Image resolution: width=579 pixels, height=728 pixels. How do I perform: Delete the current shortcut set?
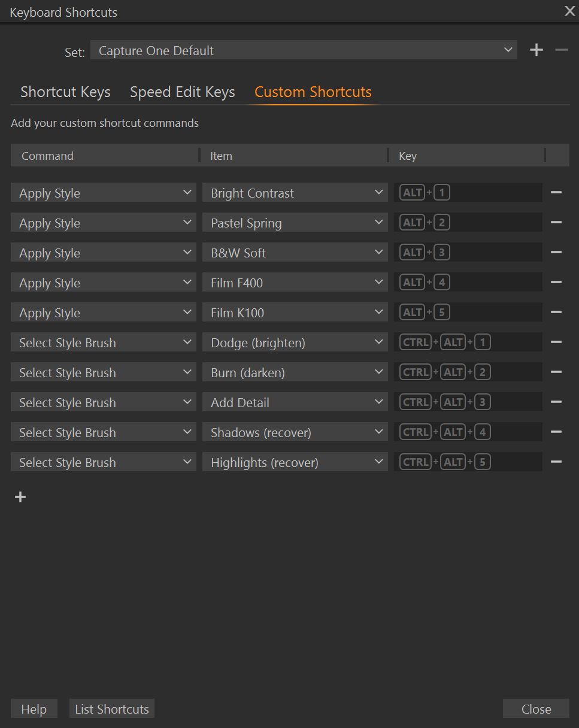[561, 50]
